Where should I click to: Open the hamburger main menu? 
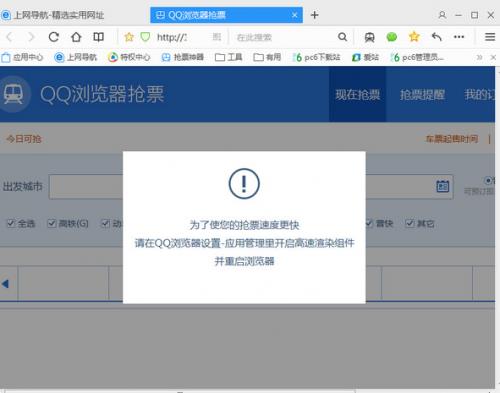(x=490, y=37)
